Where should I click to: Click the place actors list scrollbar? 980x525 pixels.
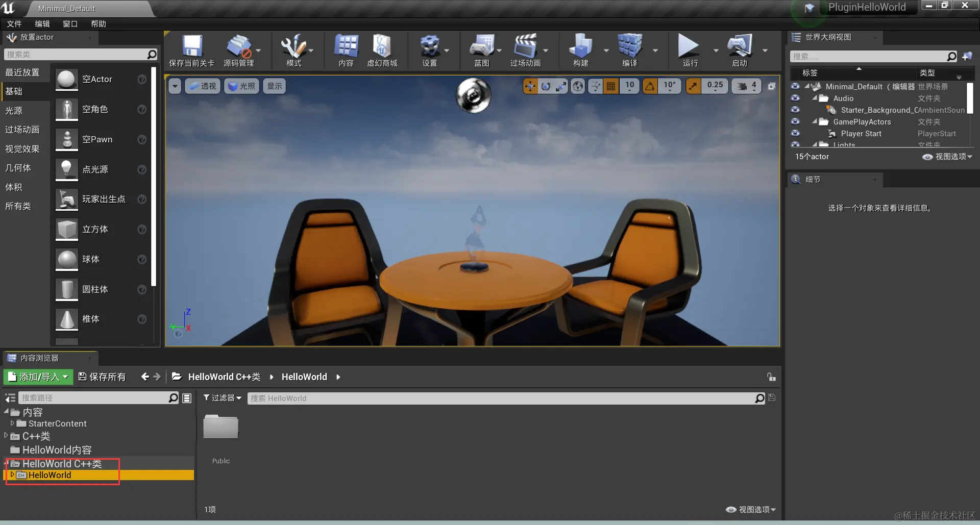(154, 176)
